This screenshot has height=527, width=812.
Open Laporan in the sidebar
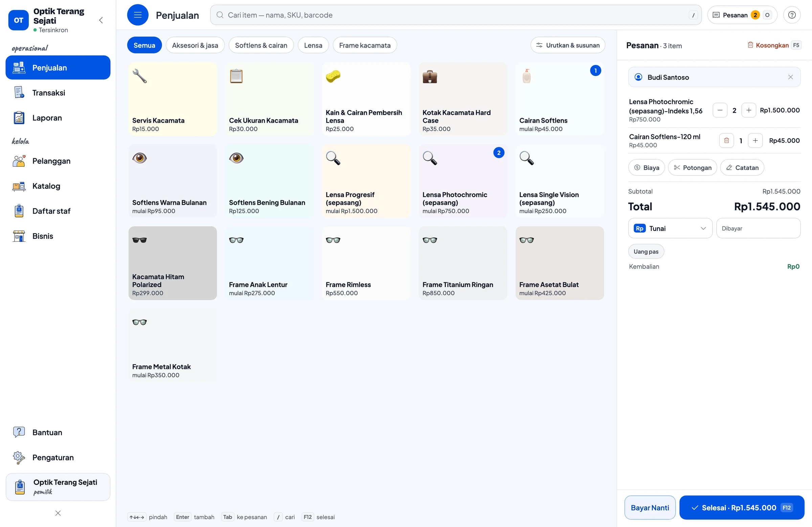pos(58,118)
